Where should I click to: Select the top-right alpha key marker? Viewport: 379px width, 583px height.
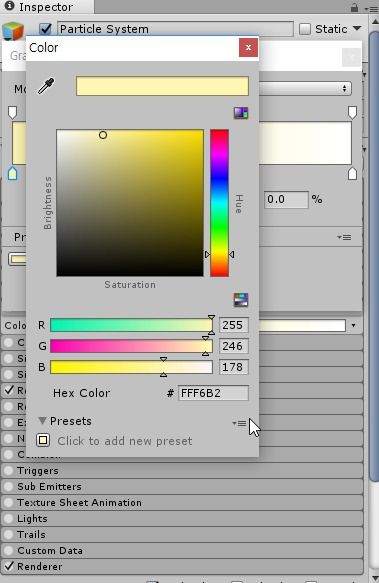click(x=352, y=112)
